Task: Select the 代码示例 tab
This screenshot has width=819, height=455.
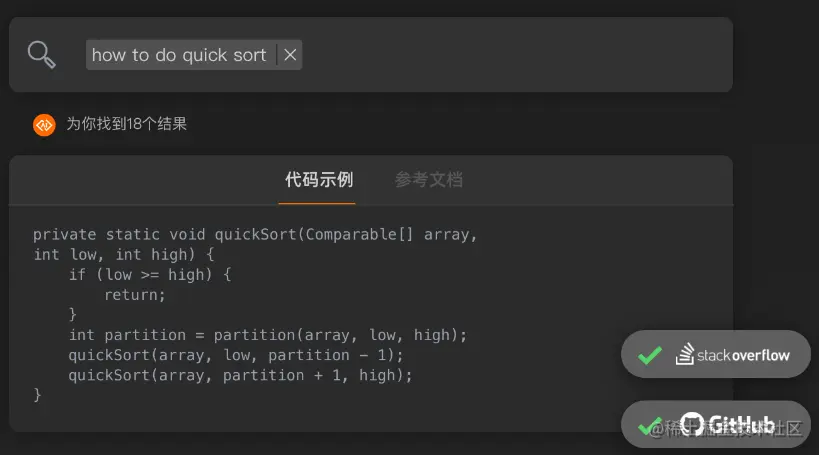Action: 319,180
